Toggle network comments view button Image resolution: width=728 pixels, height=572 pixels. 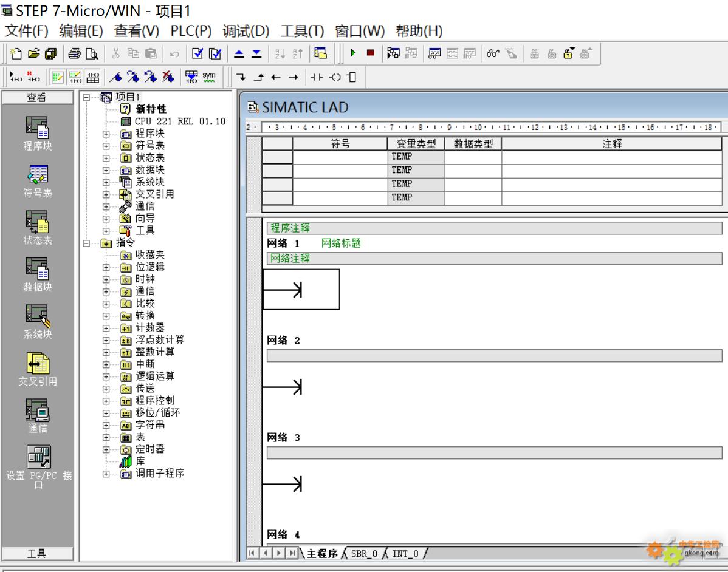pyautogui.click(x=75, y=77)
